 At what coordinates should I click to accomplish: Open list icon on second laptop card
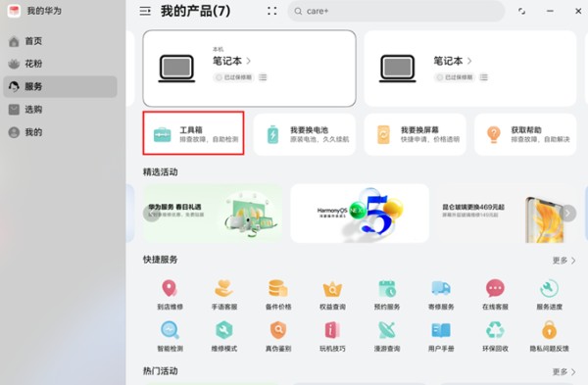[x=484, y=77]
